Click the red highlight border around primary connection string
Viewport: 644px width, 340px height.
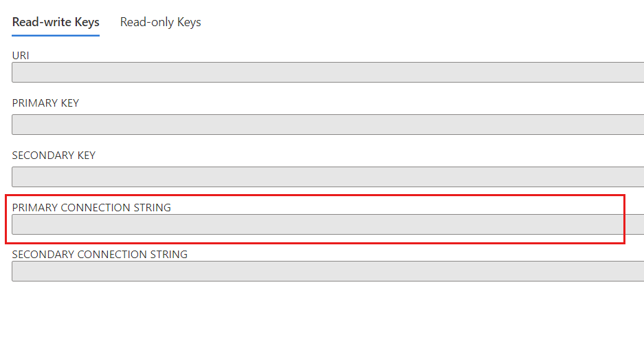pos(315,195)
